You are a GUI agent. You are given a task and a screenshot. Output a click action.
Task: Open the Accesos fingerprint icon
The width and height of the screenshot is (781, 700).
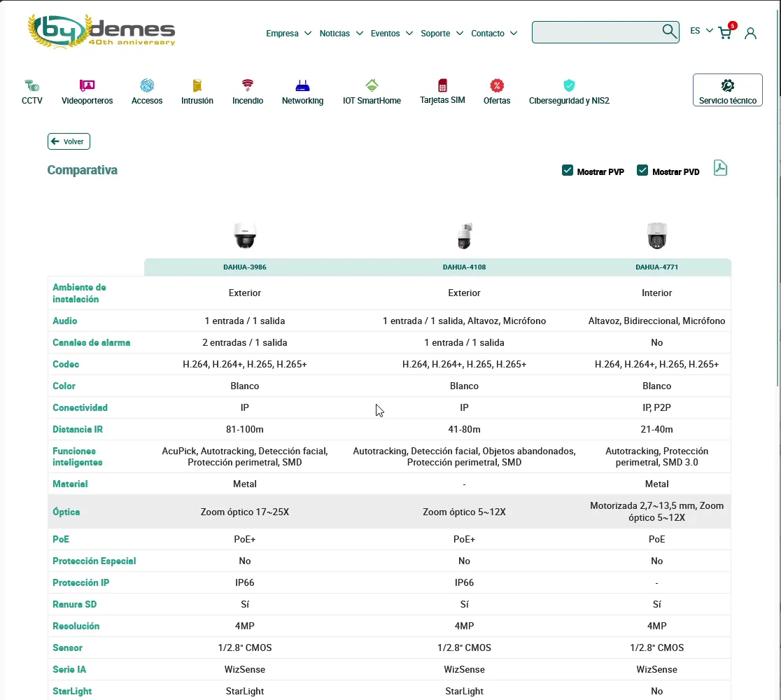[147, 85]
